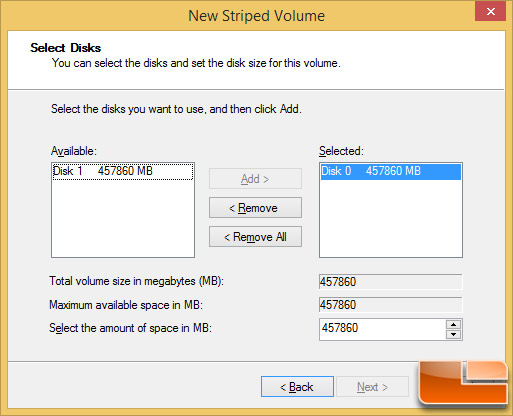Click the empty area of Selected list
This screenshot has width=513, height=416.
[x=391, y=218]
